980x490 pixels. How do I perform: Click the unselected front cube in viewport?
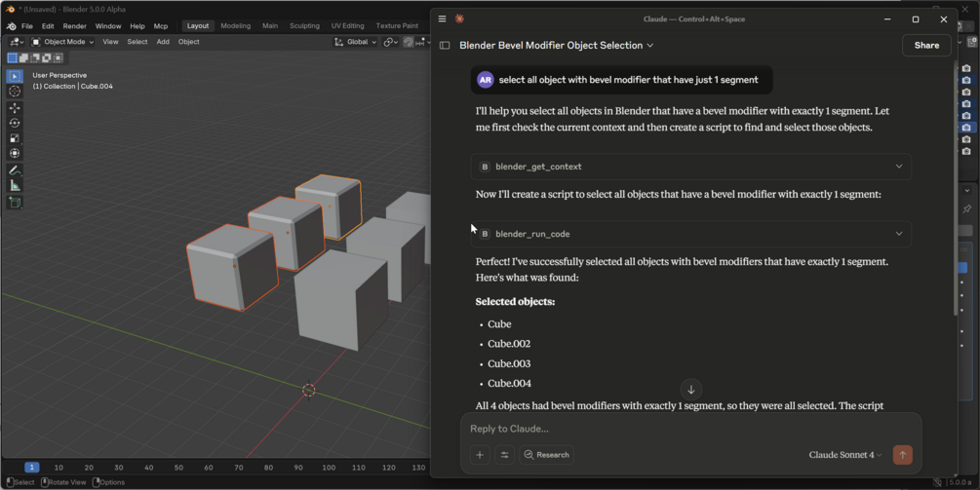(341, 300)
